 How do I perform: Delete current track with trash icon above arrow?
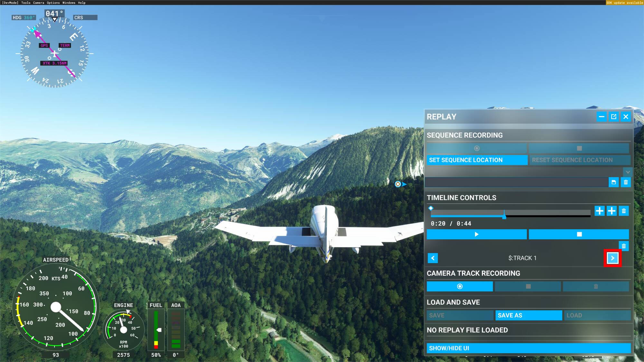pyautogui.click(x=624, y=246)
